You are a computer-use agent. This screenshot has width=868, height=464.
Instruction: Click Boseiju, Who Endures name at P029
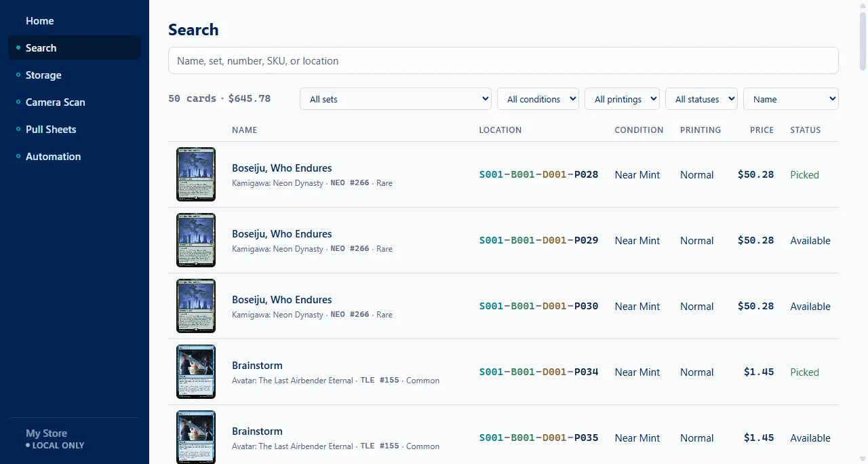click(x=282, y=234)
